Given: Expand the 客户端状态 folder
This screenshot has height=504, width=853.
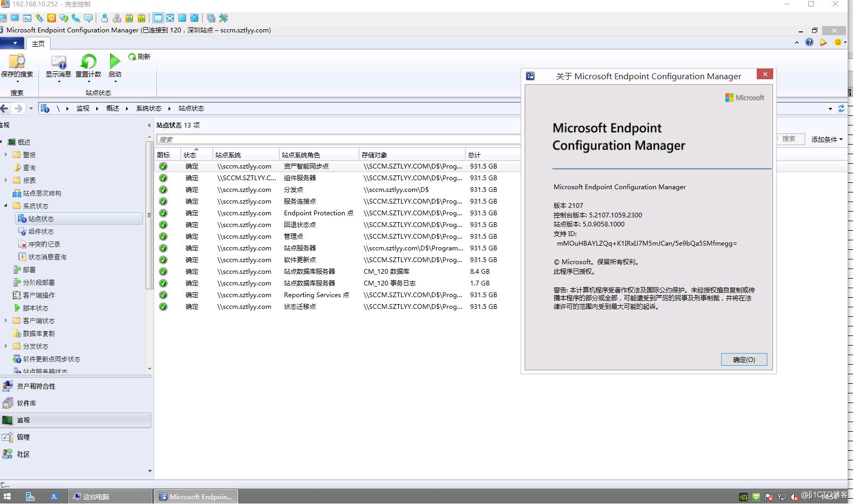Looking at the screenshot, I should (x=5, y=321).
